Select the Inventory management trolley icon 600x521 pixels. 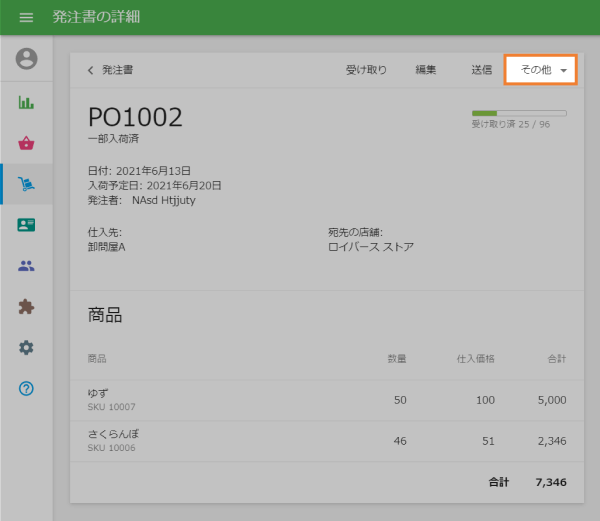26,184
